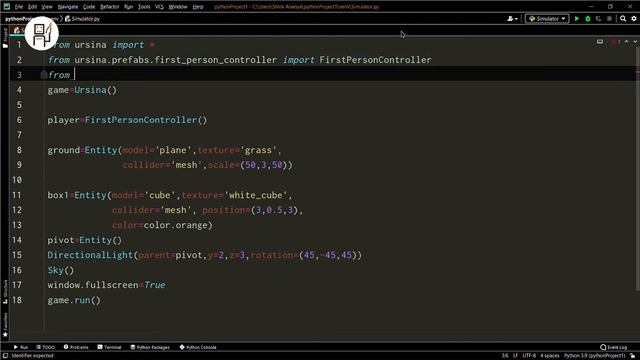Jump to next highlighted error arrow

click(635, 42)
